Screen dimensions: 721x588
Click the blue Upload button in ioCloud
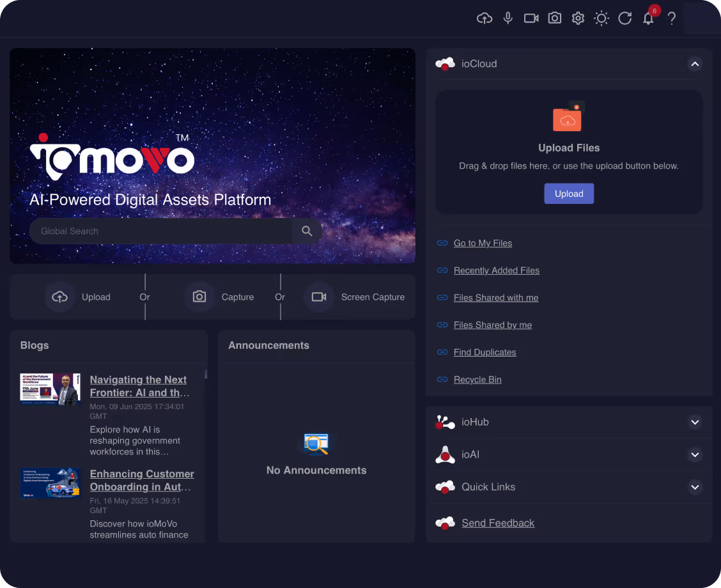tap(569, 194)
